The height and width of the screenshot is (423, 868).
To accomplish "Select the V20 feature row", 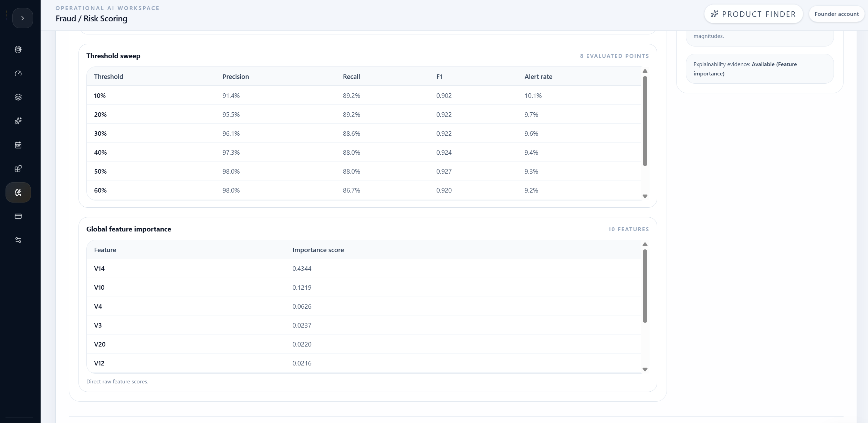I will coord(364,344).
